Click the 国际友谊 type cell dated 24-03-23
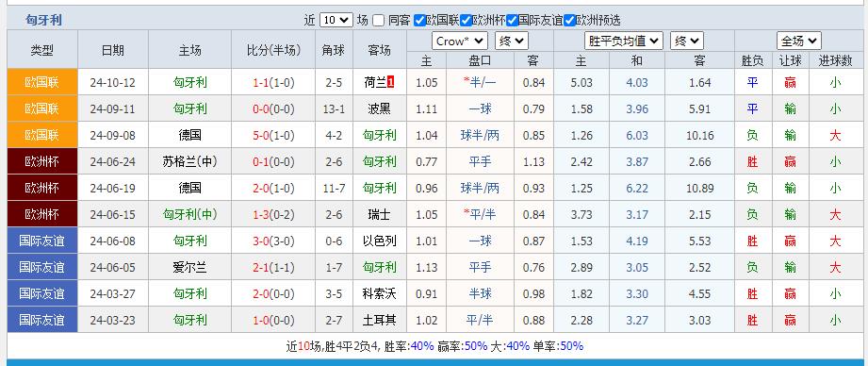 pyautogui.click(x=42, y=320)
